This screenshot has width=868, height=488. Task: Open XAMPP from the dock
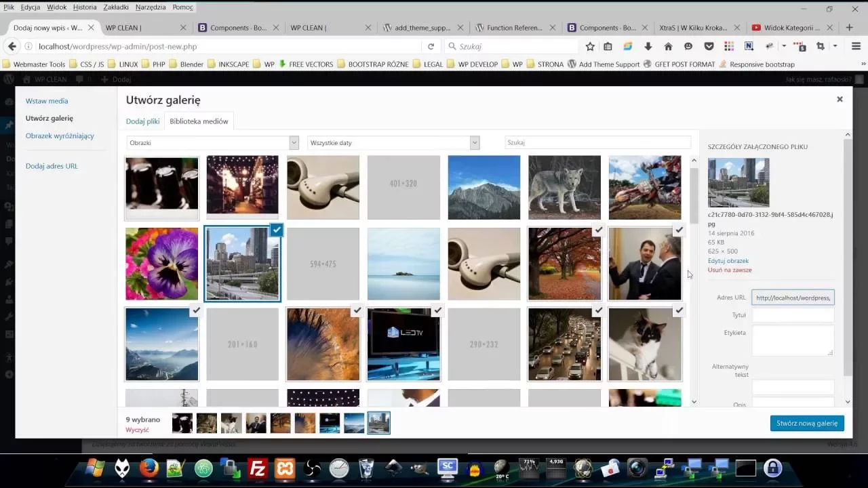pyautogui.click(x=285, y=468)
